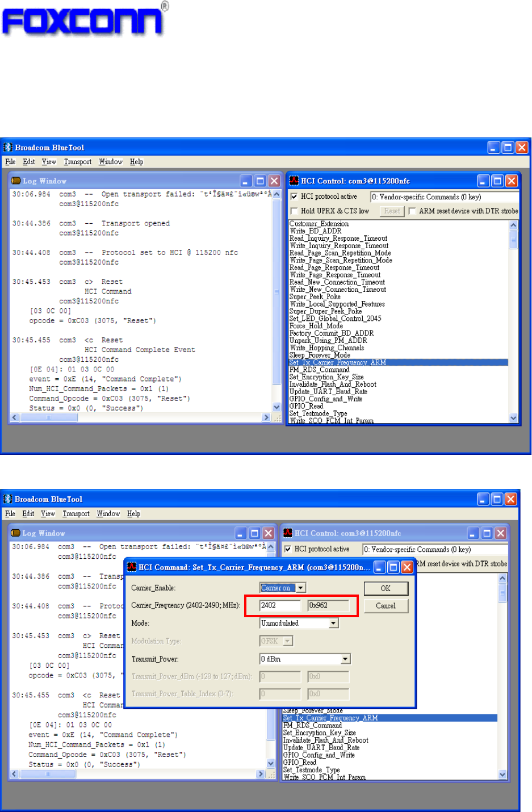
Task: Open File menu in the dialog-free BlueTool window
Action: click(10, 162)
